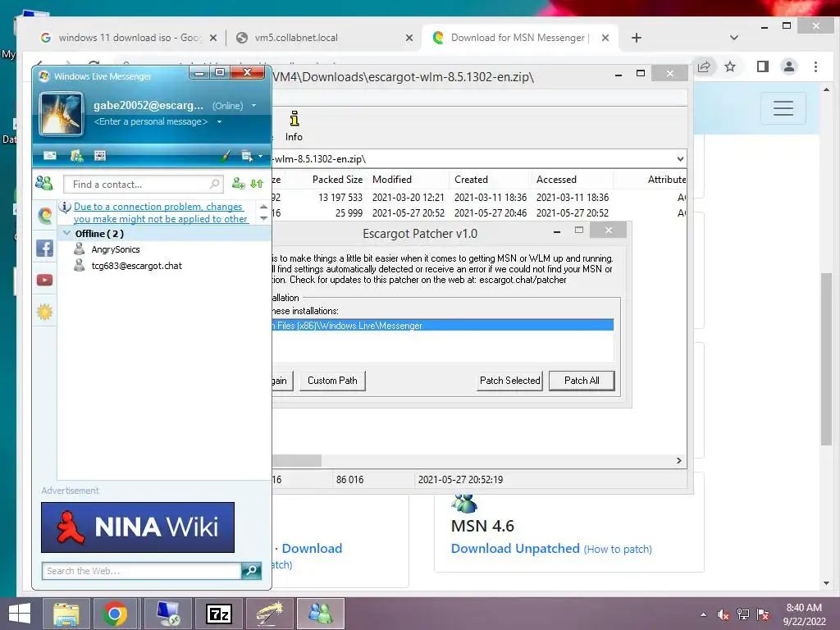Click the contacts icon beside the search box
Screen dimensions: 840x630
click(x=44, y=184)
